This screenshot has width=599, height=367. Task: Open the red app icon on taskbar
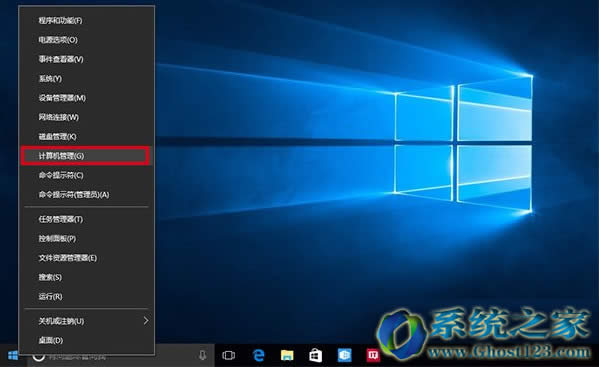pos(373,356)
